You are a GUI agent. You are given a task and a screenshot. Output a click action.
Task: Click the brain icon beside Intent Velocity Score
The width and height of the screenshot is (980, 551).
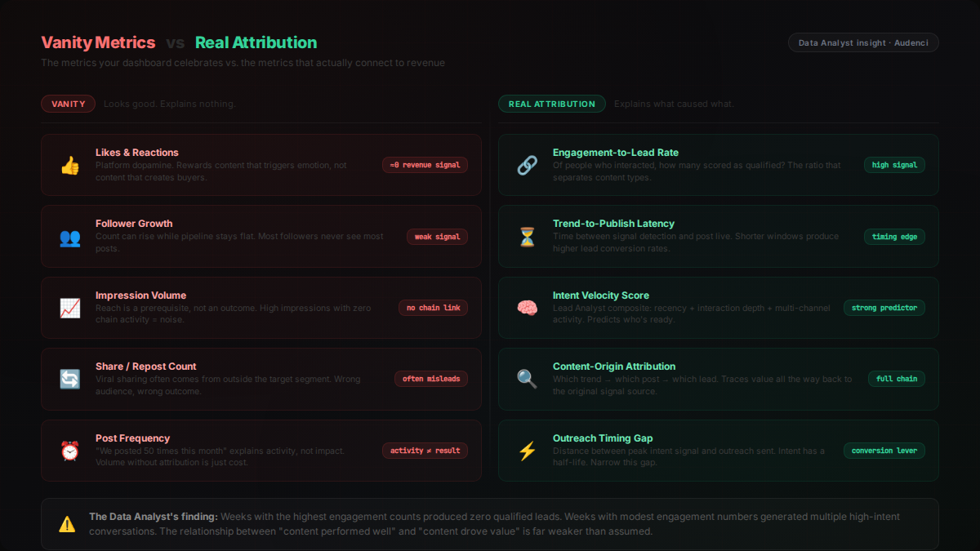(527, 309)
